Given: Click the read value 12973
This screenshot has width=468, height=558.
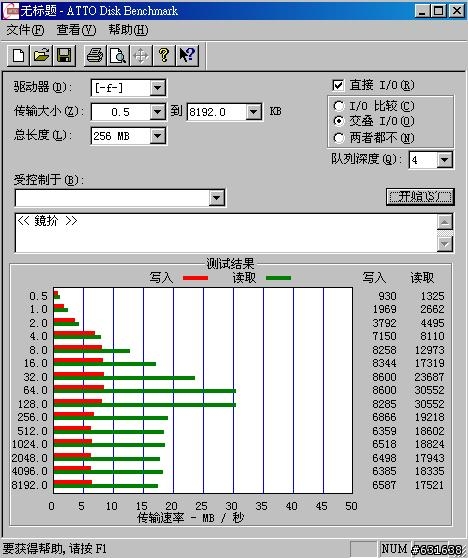Looking at the screenshot, I should 430,350.
